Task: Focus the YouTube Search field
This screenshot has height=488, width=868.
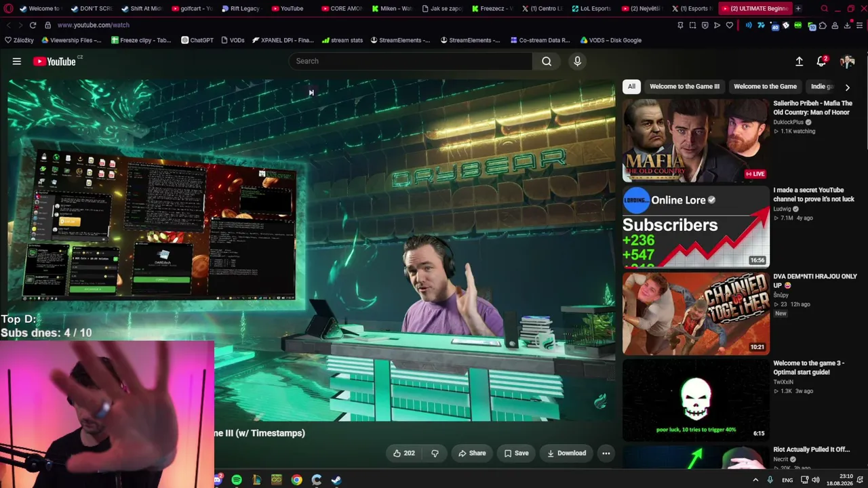Action: [410, 61]
